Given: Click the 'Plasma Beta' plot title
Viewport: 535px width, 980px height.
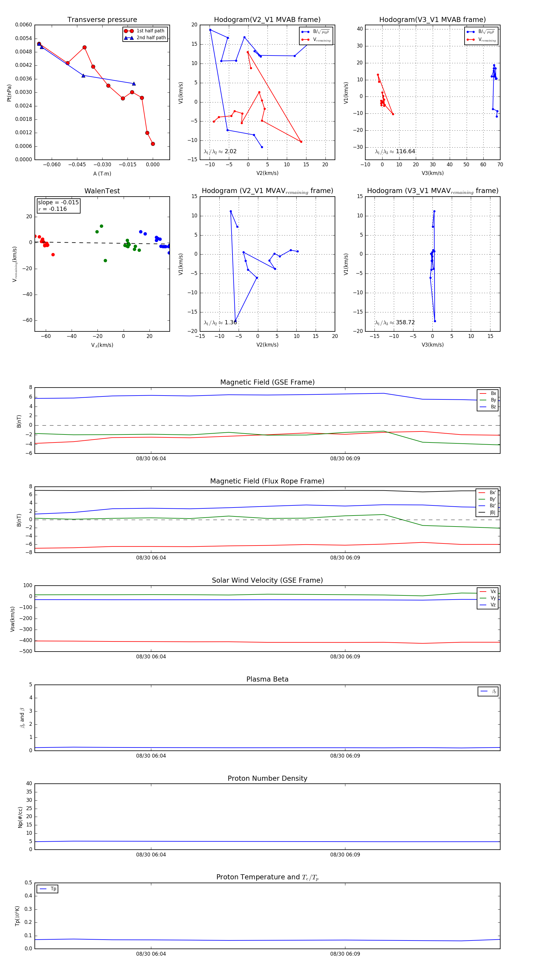Looking at the screenshot, I should pos(267,679).
